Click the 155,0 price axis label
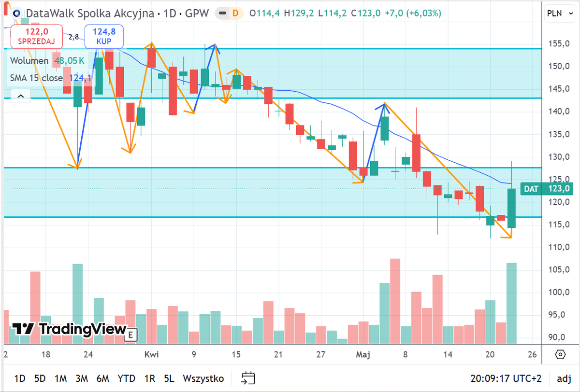 point(560,43)
